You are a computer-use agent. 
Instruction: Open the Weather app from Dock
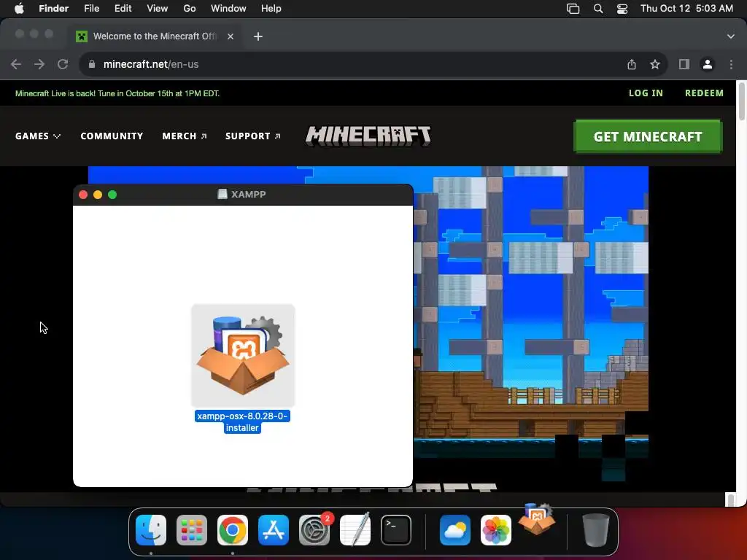coord(455,530)
